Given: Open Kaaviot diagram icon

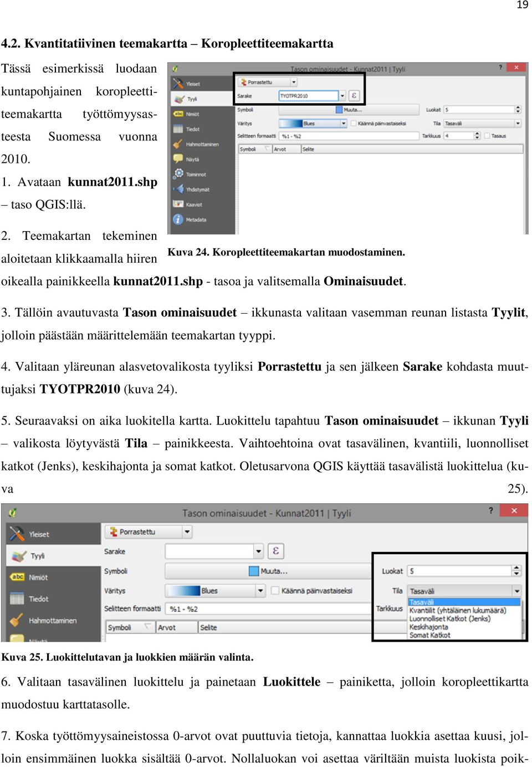Looking at the screenshot, I should click(x=178, y=204).
